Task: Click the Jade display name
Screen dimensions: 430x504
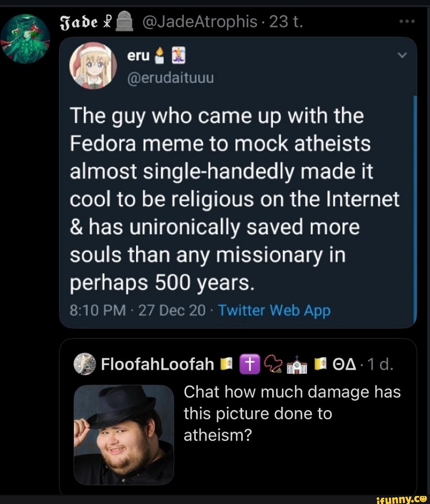Action: coord(79,21)
